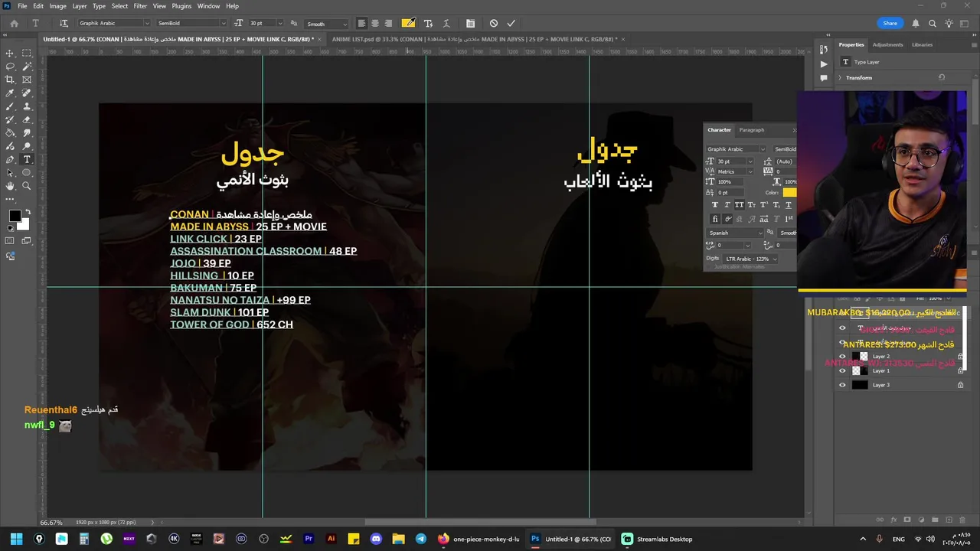The image size is (980, 551).
Task: Select the Path Selection tool
Action: point(10,173)
